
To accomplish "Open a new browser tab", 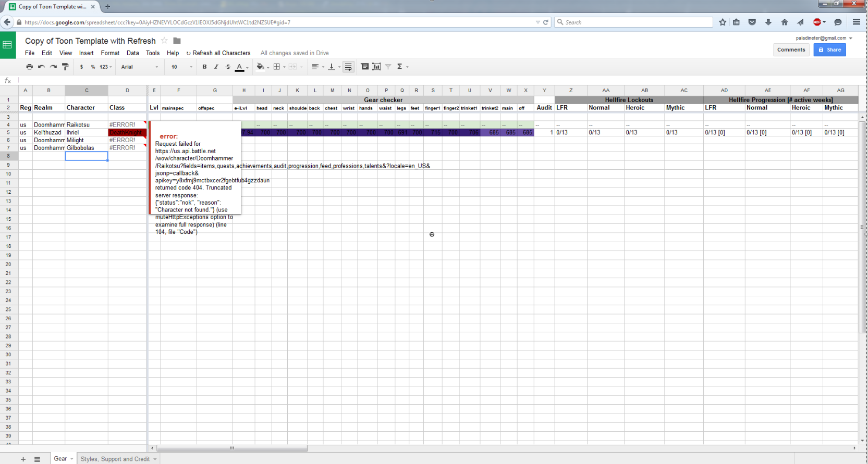I will point(107,7).
